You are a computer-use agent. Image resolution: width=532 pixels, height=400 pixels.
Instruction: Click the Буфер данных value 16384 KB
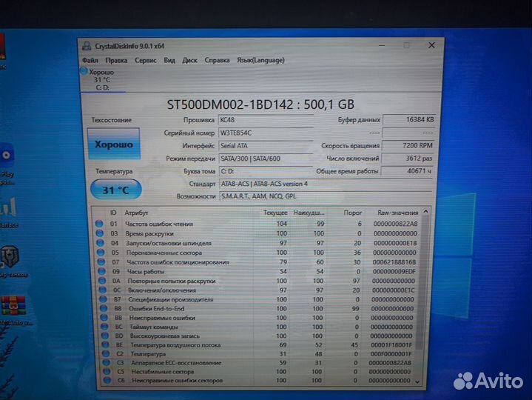click(x=409, y=119)
